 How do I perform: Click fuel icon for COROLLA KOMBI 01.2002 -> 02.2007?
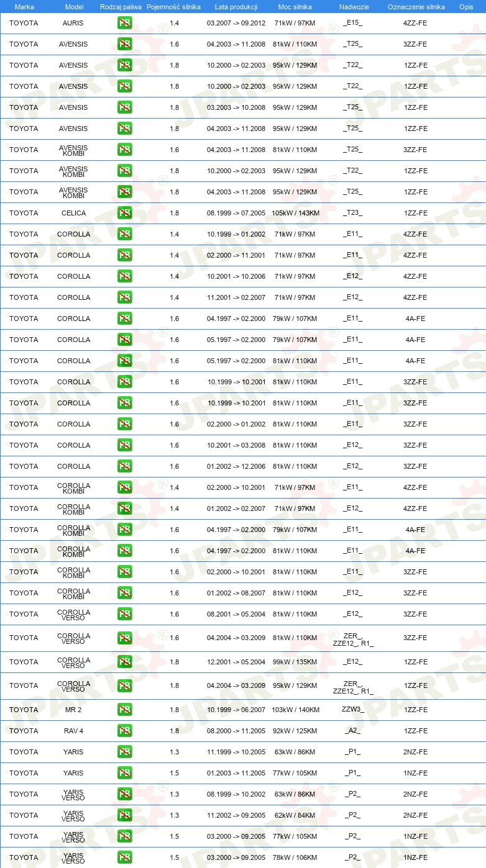coord(124,509)
